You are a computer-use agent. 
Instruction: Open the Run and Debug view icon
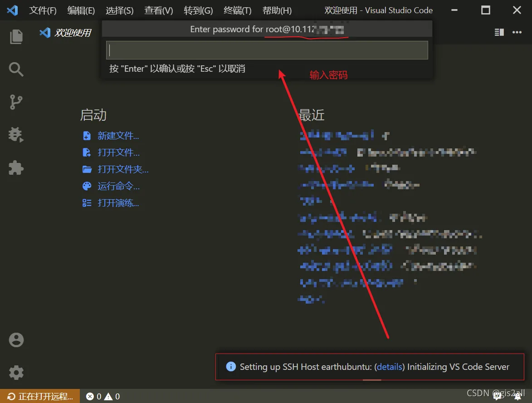coord(16,135)
